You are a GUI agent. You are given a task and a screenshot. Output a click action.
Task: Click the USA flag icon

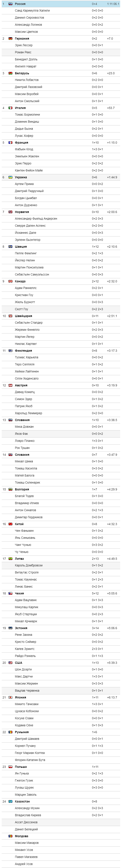click(10, 663)
